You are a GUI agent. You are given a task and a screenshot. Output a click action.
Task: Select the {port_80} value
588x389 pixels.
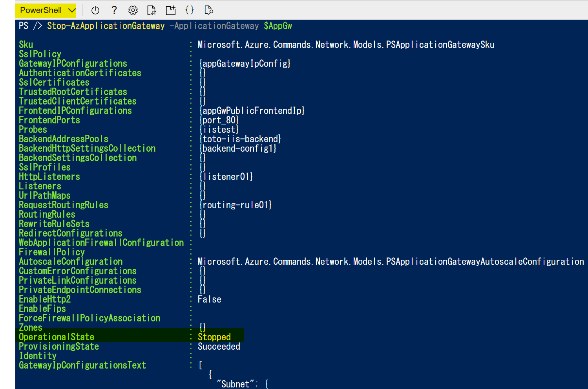pyautogui.click(x=219, y=120)
